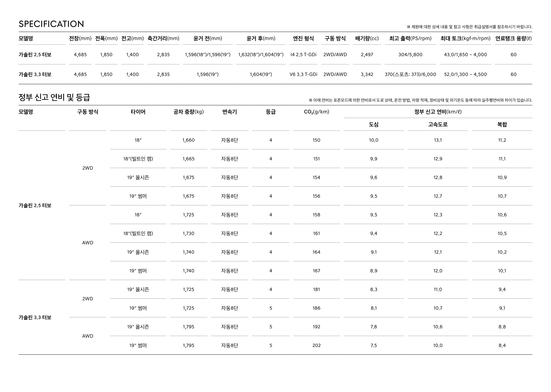
Task: Click the 고속도로 sub-header
Action: tap(438, 124)
